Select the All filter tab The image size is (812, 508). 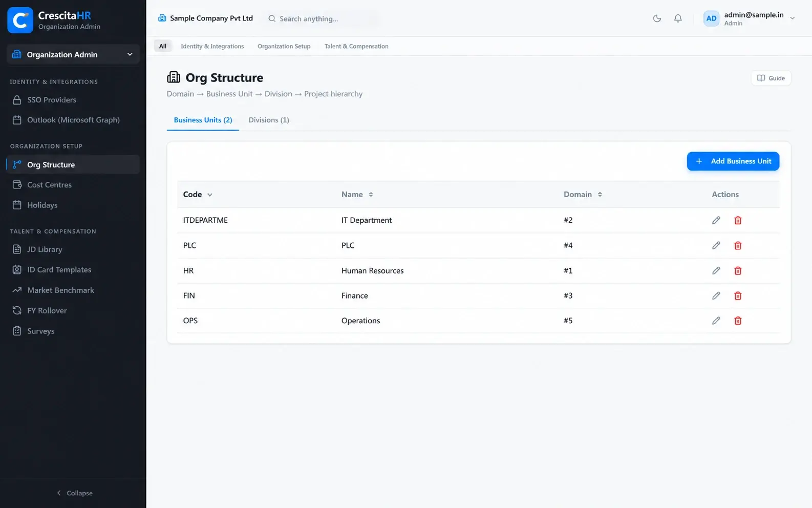pos(163,46)
